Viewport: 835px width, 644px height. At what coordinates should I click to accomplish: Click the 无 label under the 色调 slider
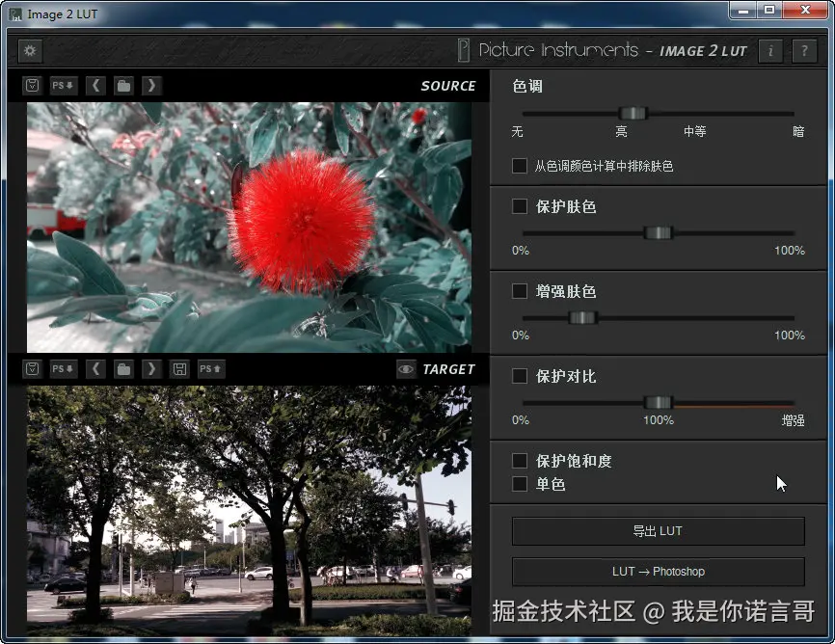click(x=517, y=131)
